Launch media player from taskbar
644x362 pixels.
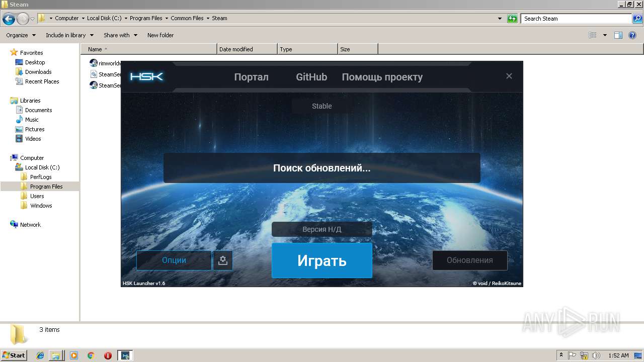[x=74, y=355]
